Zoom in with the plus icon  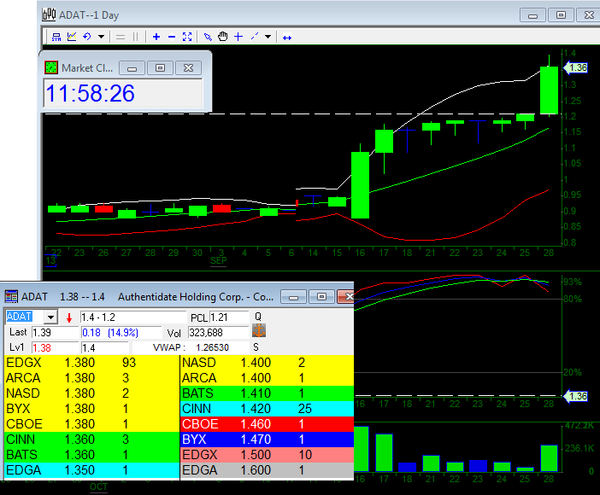156,37
